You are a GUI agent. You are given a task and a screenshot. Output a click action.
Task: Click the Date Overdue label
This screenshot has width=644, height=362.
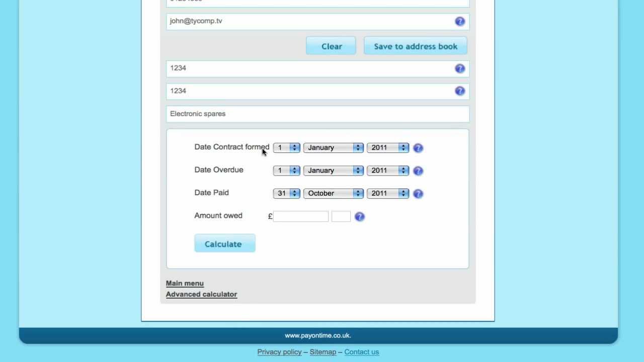coord(219,170)
